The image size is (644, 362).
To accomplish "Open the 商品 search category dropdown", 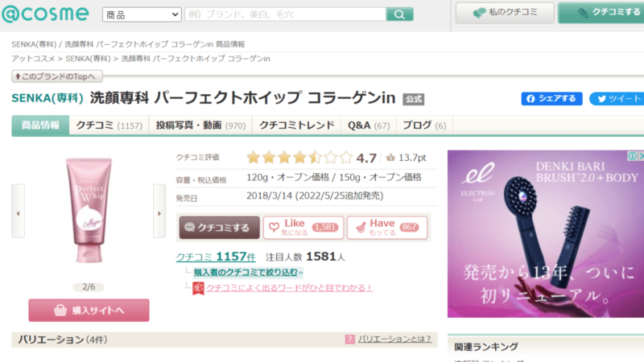I will [x=142, y=14].
